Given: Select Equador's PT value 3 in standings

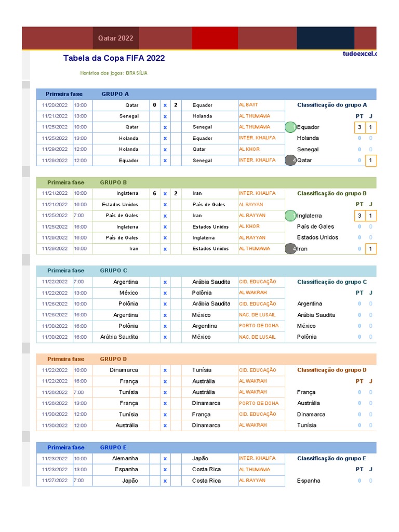Looking at the screenshot, I should pos(360,127).
